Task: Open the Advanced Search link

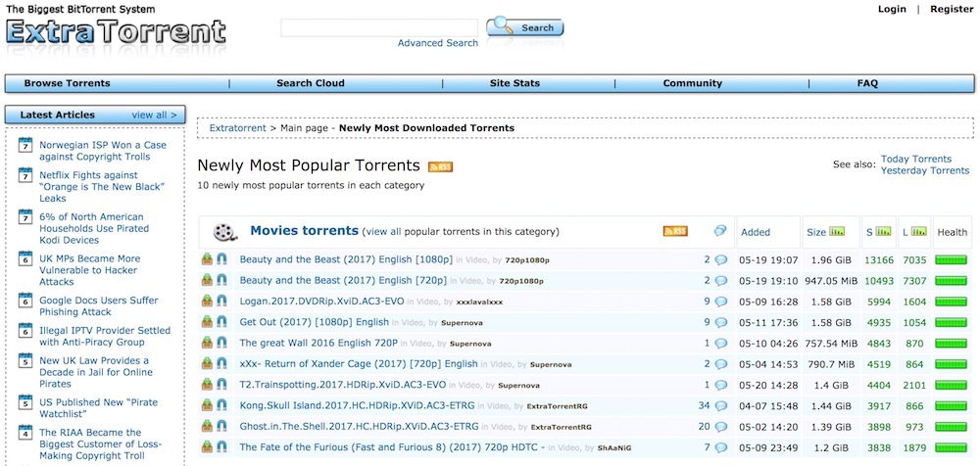Action: [437, 43]
